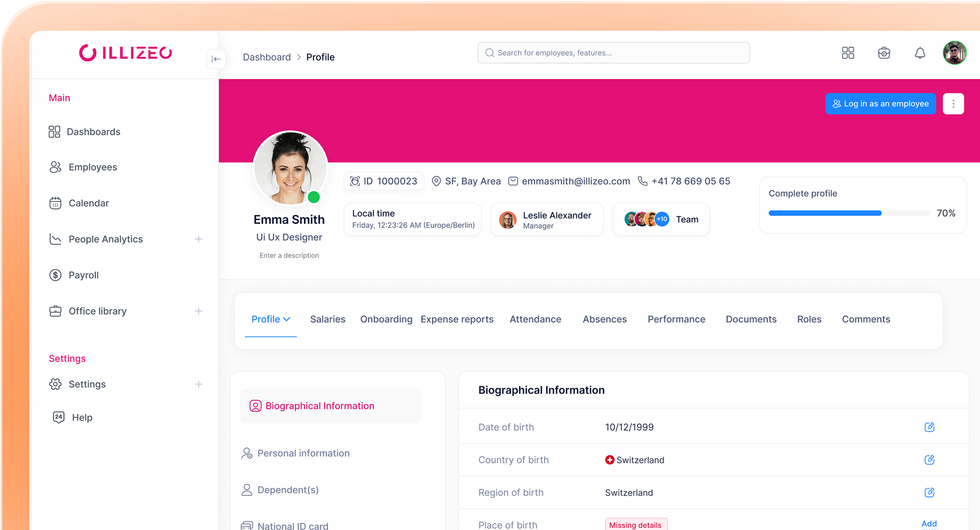Screen dimensions: 980x530
Task: Open three-dot options menu on banner
Action: pos(953,104)
